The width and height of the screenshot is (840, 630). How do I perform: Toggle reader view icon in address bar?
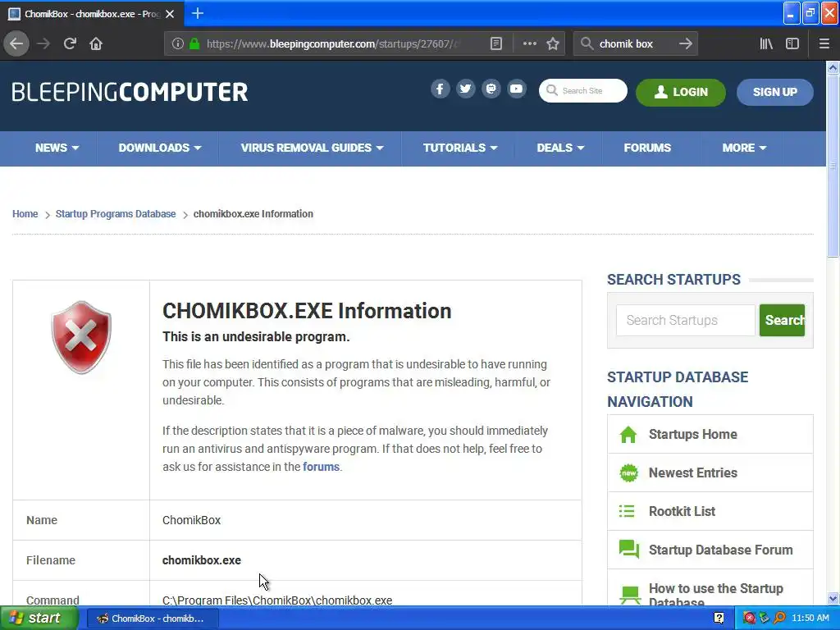496,44
